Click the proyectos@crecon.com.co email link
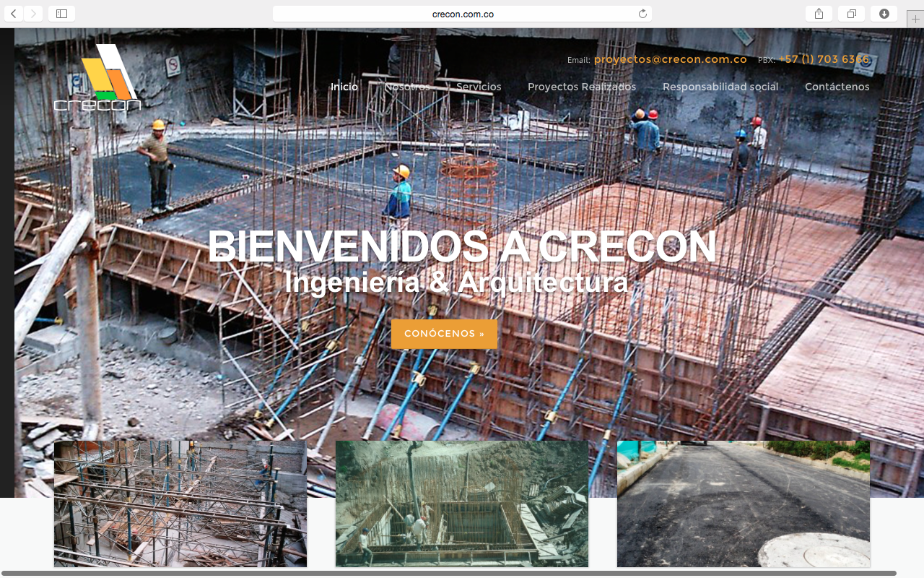 coord(670,60)
